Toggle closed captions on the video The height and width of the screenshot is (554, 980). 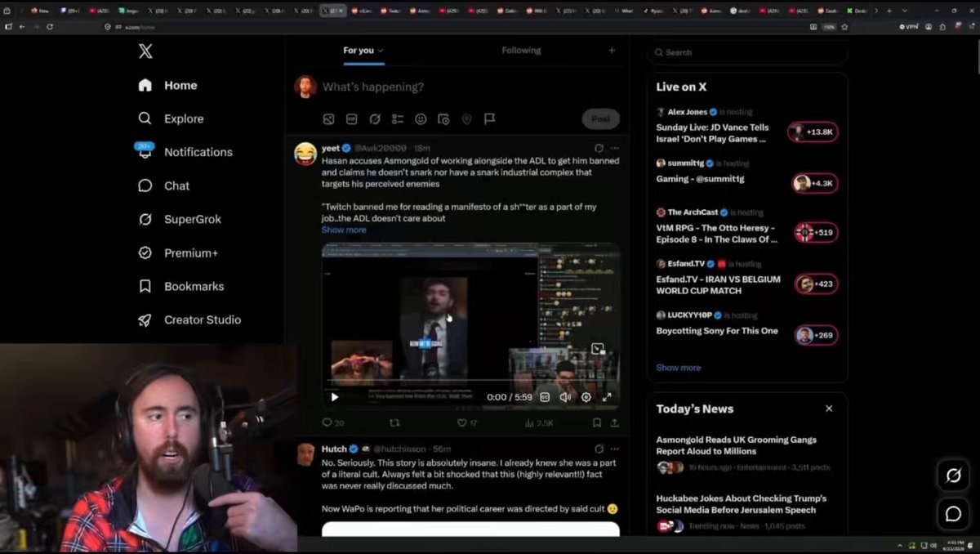(545, 397)
